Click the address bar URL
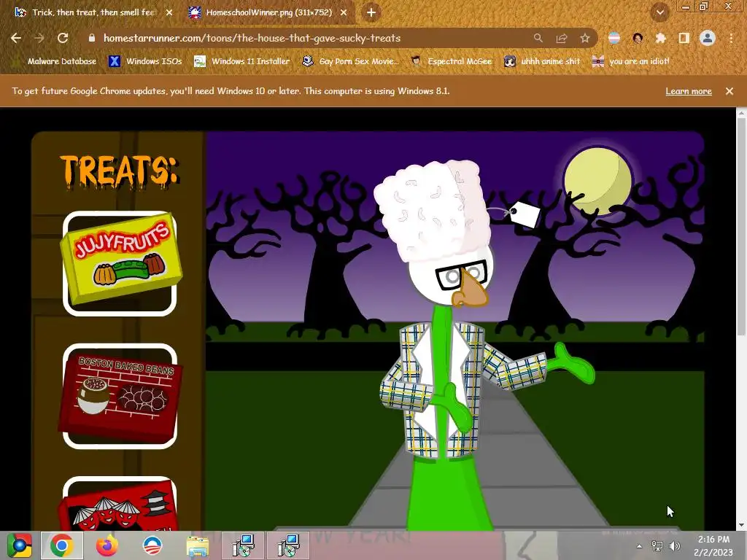Viewport: 747px width, 560px height. (252, 38)
